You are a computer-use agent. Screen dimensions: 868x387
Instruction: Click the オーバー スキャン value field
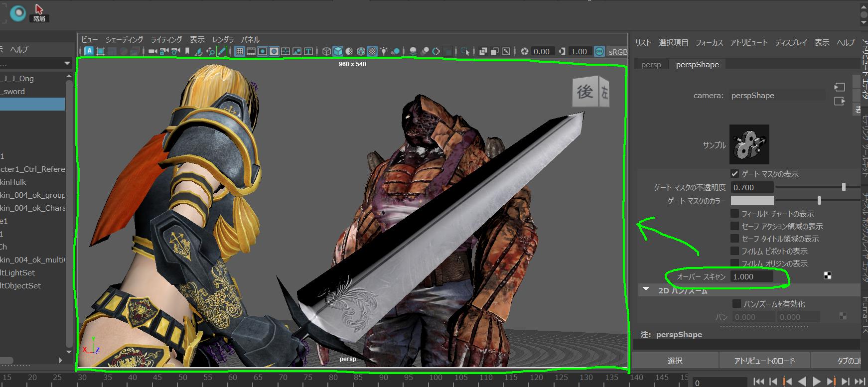(752, 276)
